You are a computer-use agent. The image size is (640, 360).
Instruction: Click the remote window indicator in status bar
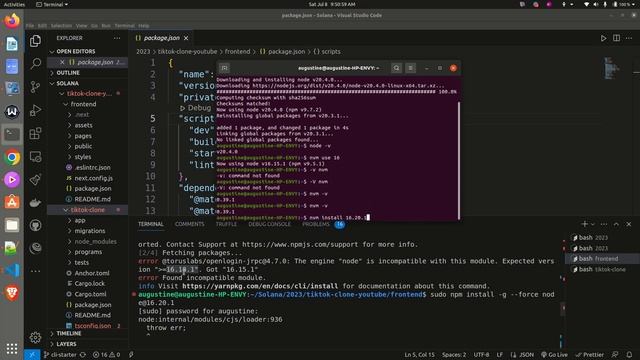(x=32, y=355)
